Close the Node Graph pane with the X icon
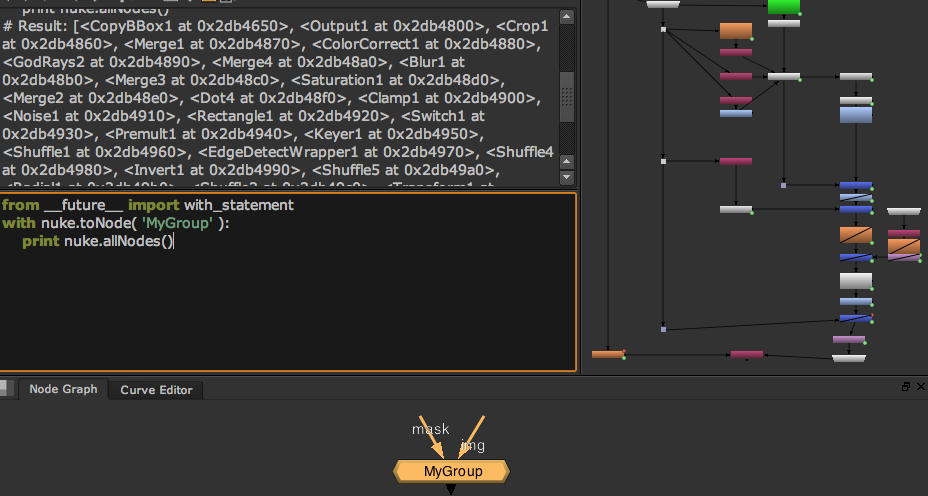The height and width of the screenshot is (496, 928). tap(920, 387)
